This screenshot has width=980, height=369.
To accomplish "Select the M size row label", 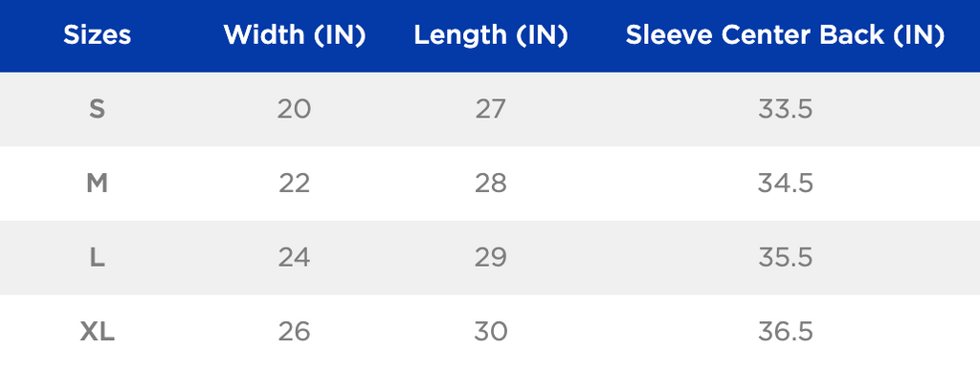I will 97,184.
